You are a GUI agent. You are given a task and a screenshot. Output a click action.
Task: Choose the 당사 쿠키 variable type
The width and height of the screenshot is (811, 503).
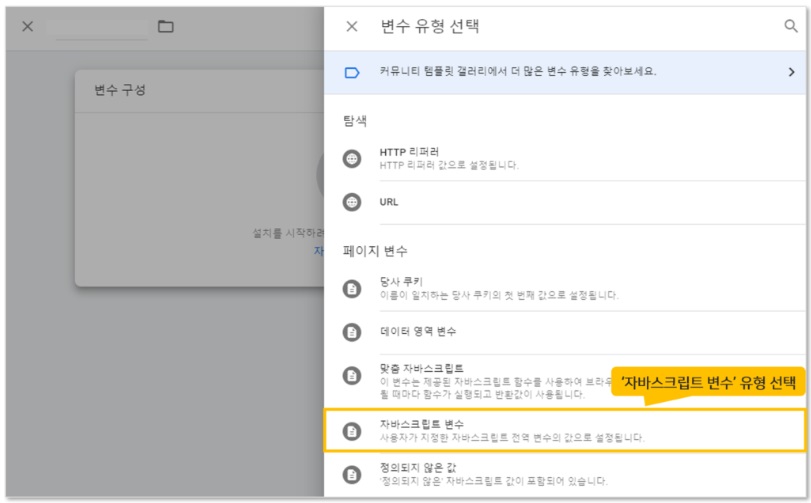click(565, 288)
